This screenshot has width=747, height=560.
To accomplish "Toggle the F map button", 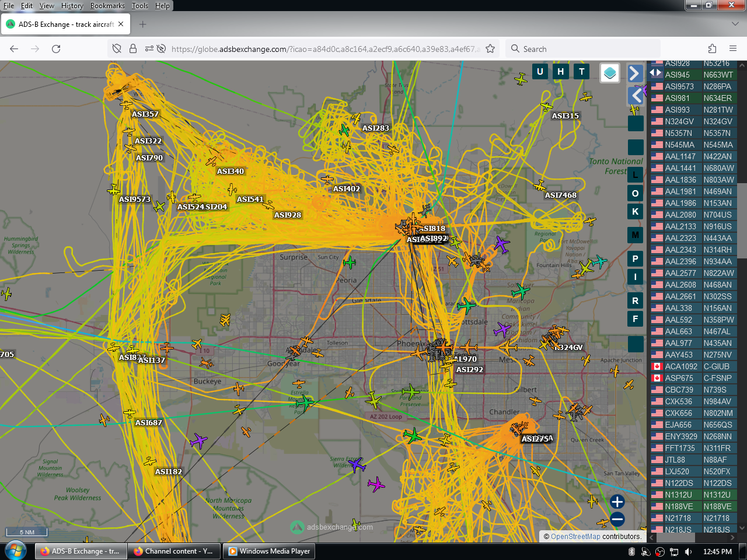I will pyautogui.click(x=636, y=318).
